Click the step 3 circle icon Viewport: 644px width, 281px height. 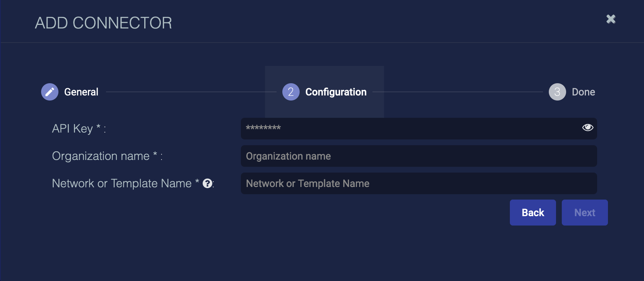(x=557, y=92)
